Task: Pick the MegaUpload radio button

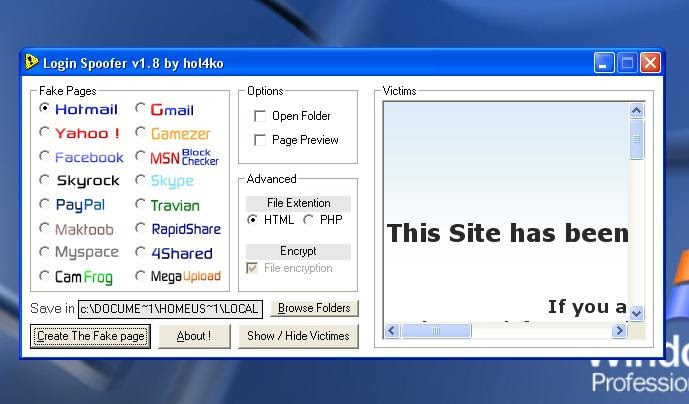Action: coord(140,276)
